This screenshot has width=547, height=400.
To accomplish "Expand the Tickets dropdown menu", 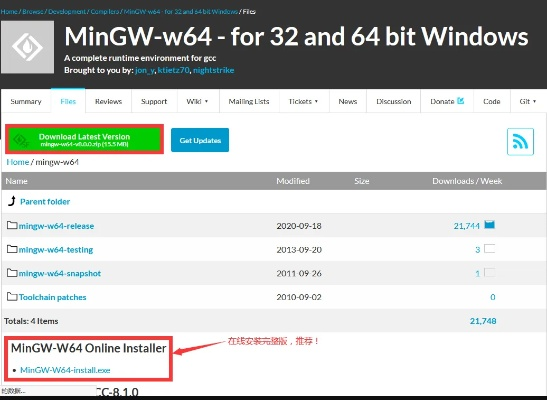I will [316, 101].
